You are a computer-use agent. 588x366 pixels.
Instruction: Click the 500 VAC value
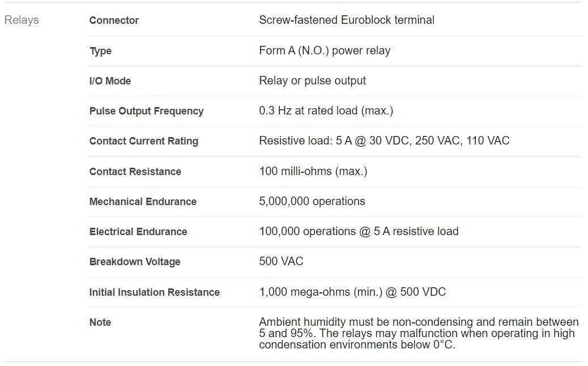[x=281, y=261]
